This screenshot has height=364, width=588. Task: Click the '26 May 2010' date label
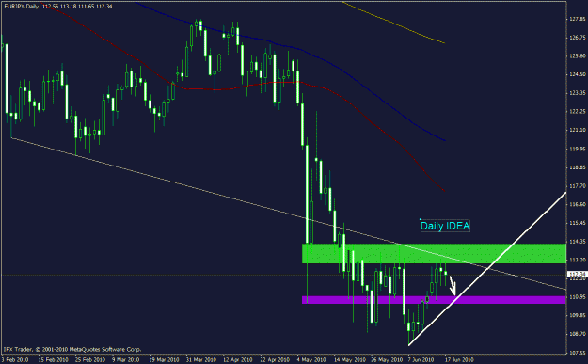pos(386,359)
